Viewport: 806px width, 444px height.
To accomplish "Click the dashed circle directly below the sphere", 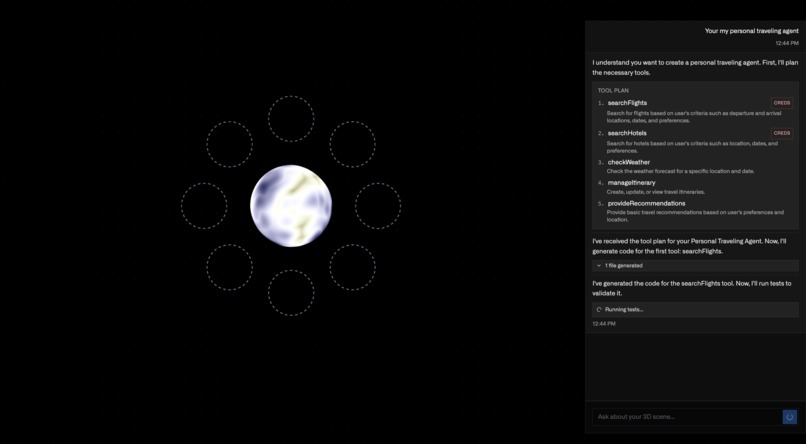I will [291, 293].
